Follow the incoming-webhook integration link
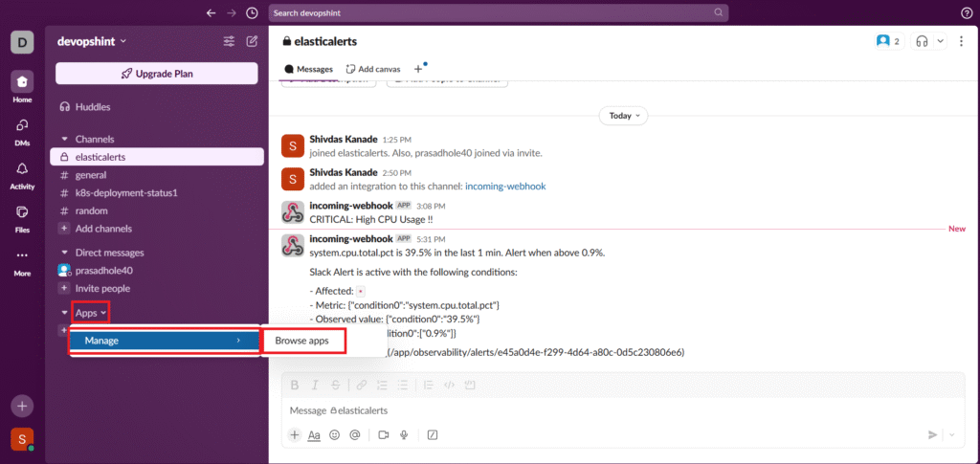Screen dimensions: 980x464 coord(505,186)
